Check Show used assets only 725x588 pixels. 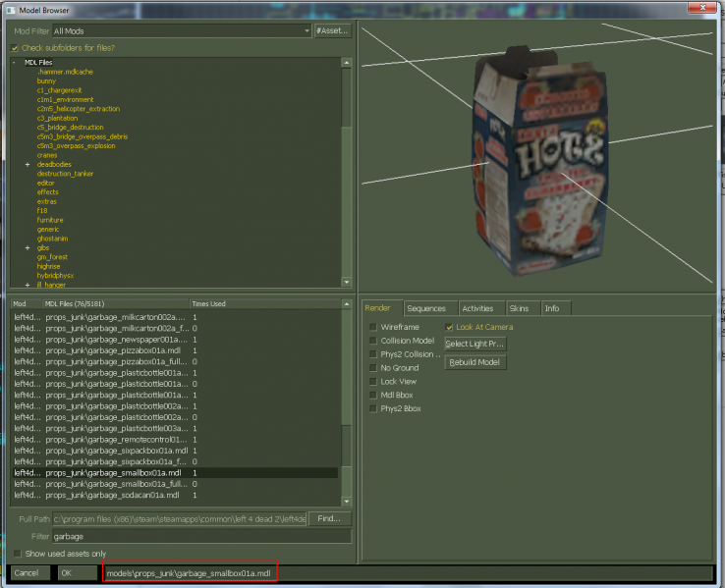tap(18, 554)
